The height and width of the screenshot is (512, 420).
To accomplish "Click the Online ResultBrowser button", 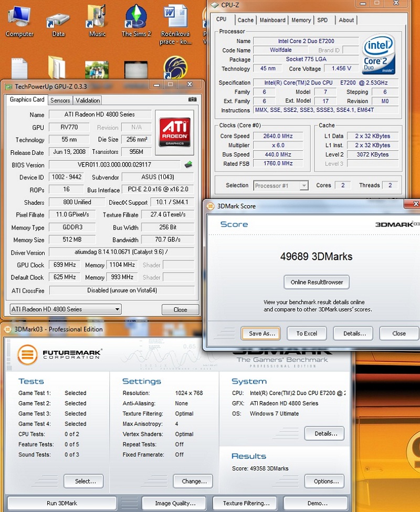I will 317,282.
